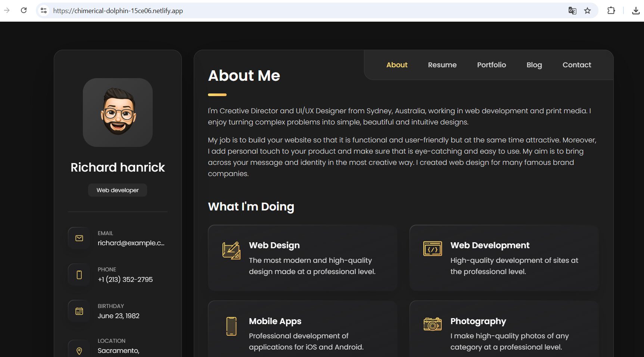644x357 pixels.
Task: Click the +1 (213) 352-2795 phone link
Action: click(x=125, y=280)
